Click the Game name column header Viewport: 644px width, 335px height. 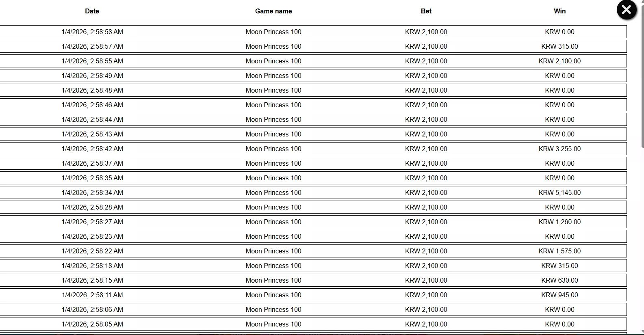tap(273, 11)
